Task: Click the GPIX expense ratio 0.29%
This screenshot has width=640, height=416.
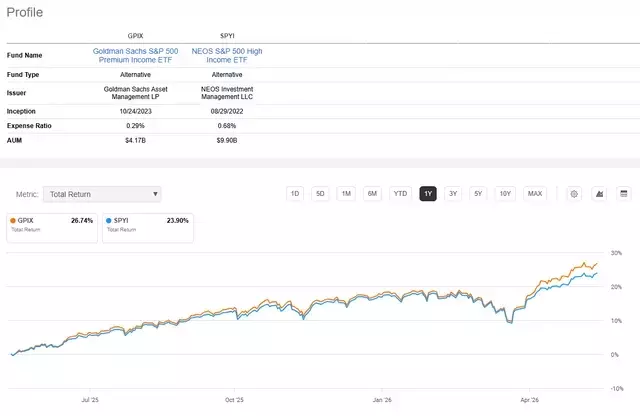Action: click(136, 126)
